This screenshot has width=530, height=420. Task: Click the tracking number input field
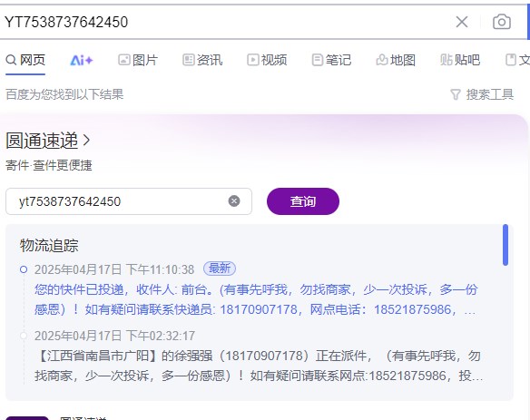tap(129, 201)
